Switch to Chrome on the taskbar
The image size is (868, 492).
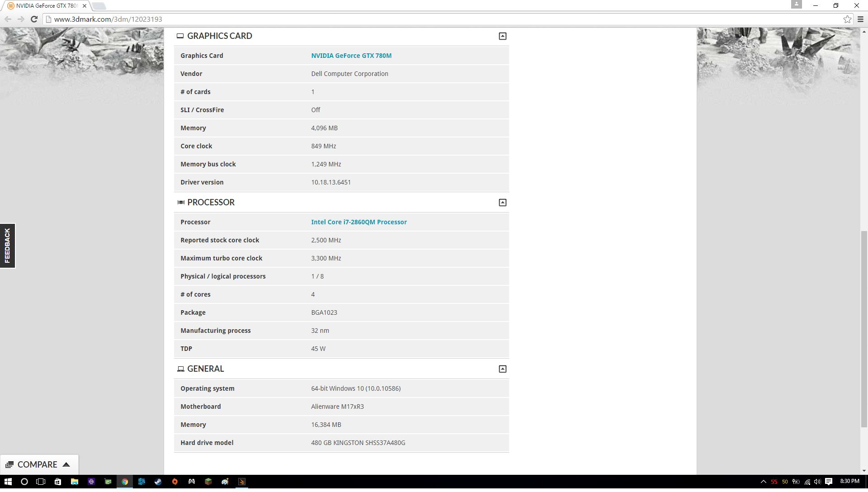125,482
